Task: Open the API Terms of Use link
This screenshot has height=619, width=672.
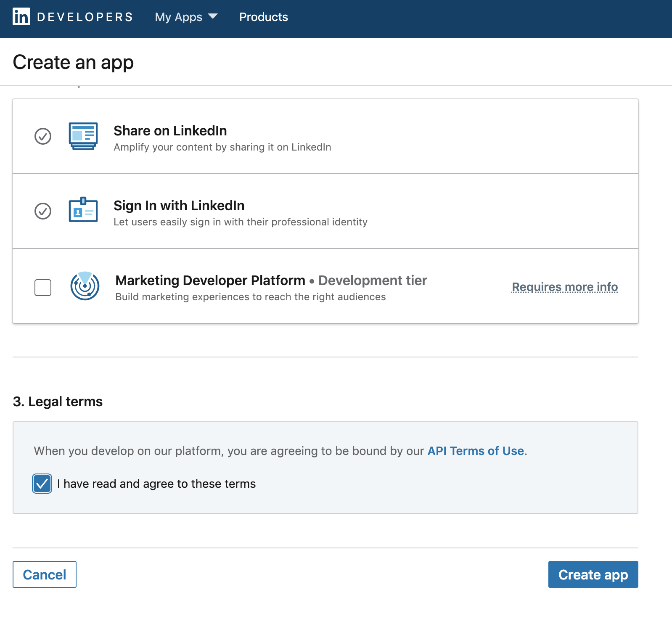Action: point(476,451)
